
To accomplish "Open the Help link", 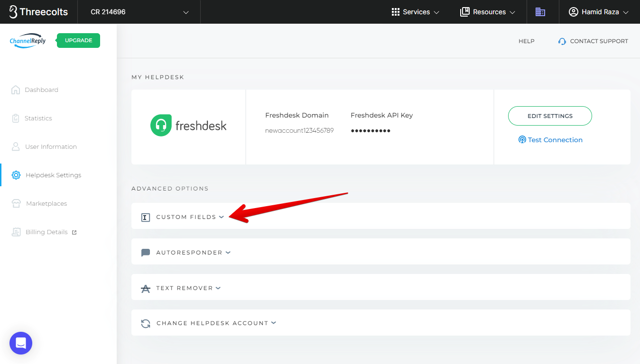I will (527, 41).
